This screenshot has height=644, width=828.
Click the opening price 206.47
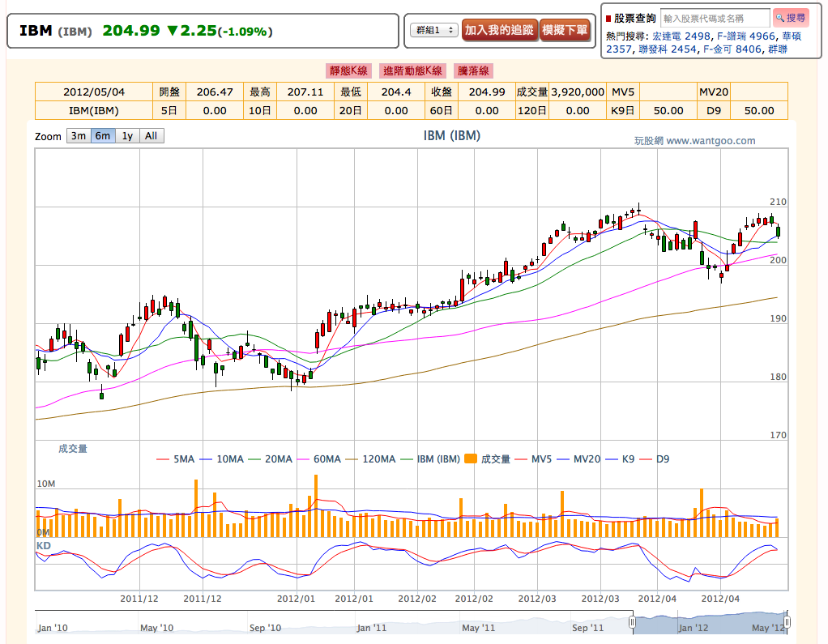point(215,92)
